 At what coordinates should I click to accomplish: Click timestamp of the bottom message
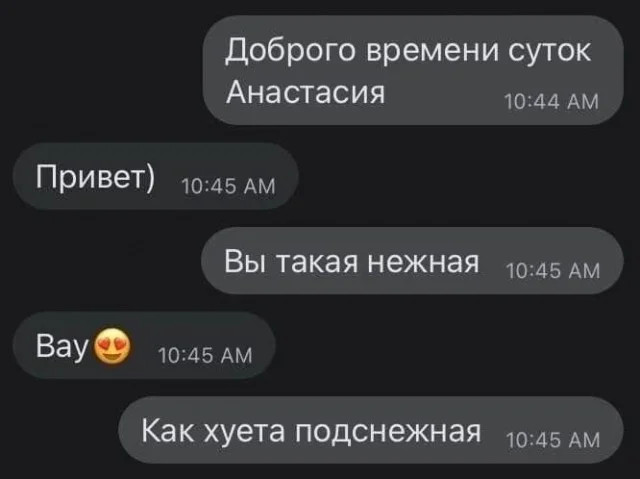click(x=553, y=440)
